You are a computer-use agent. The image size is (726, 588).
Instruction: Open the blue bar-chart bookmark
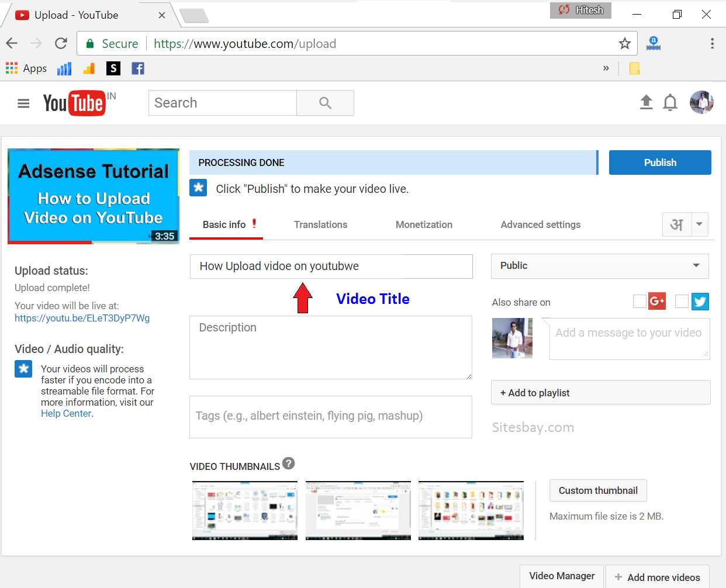click(x=64, y=69)
